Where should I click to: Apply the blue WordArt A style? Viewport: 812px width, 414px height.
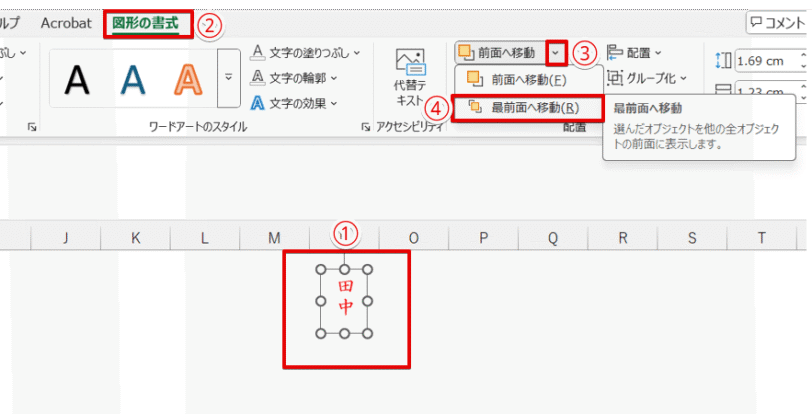pos(133,80)
